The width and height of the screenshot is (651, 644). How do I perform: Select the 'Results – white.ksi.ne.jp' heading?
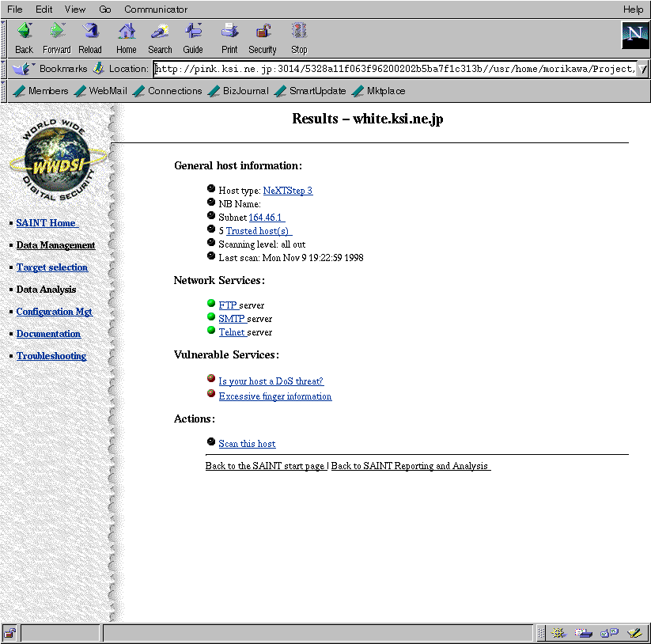point(368,119)
